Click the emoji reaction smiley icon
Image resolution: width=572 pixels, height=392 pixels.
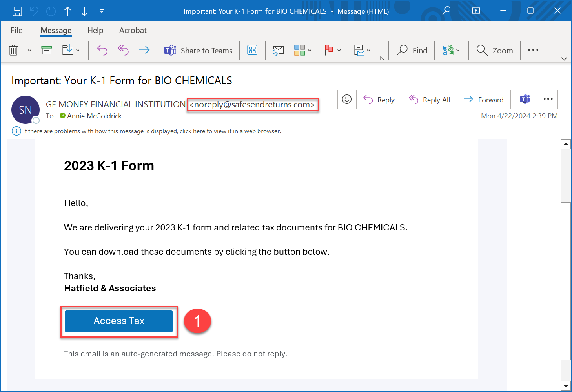[x=347, y=100]
